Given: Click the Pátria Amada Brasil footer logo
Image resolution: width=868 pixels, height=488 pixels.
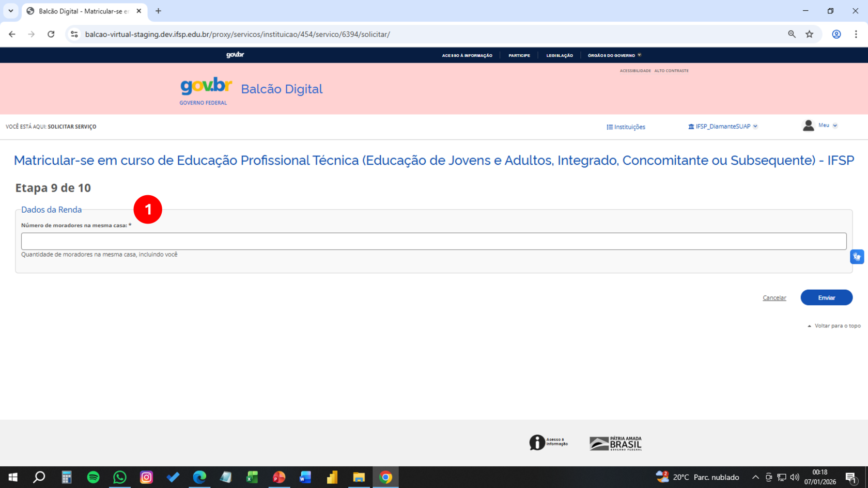Looking at the screenshot, I should (x=615, y=443).
